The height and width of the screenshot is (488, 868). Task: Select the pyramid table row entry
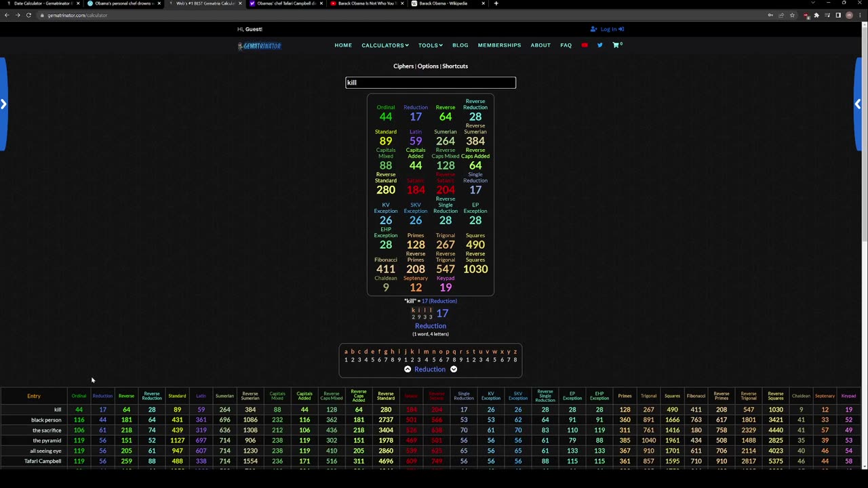[47, 441]
